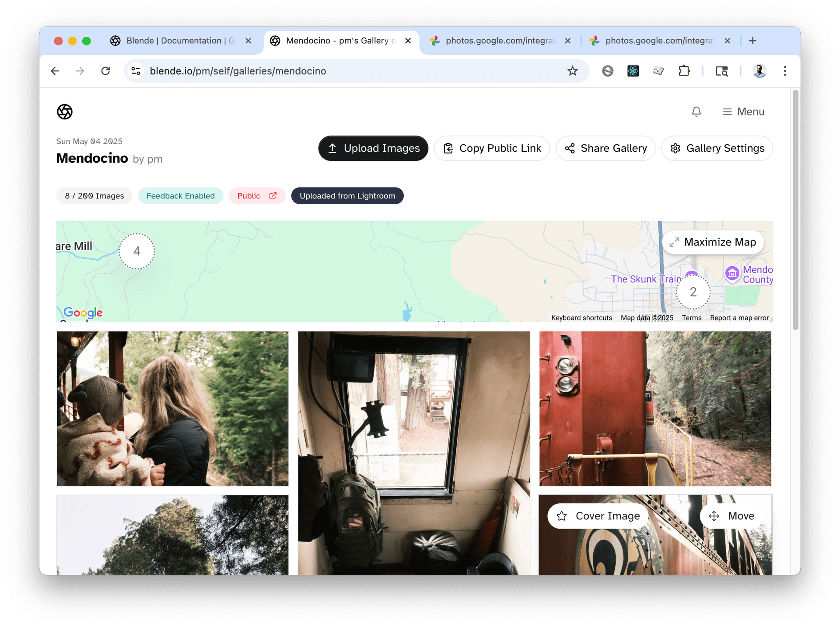This screenshot has width=840, height=627.
Task: Click Upload Images button
Action: click(373, 148)
